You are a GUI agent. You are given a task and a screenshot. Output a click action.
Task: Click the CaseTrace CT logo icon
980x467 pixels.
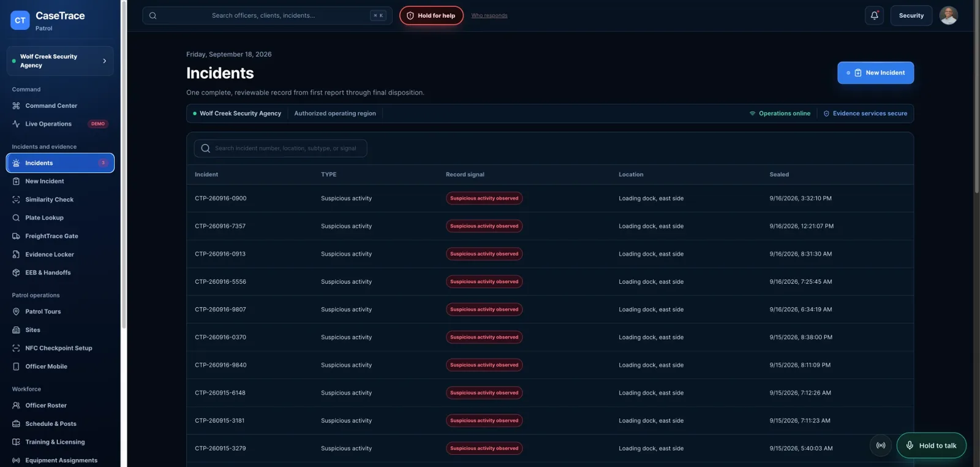click(x=20, y=20)
